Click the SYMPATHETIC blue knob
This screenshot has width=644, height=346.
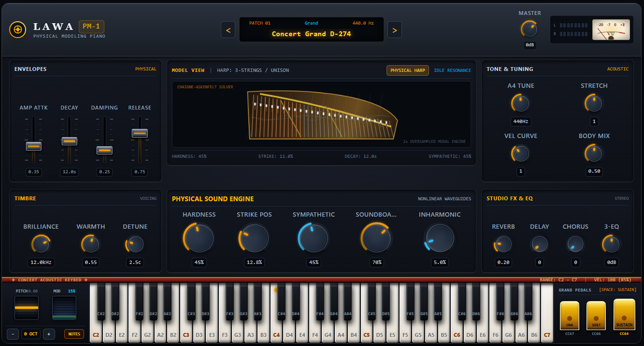click(314, 238)
